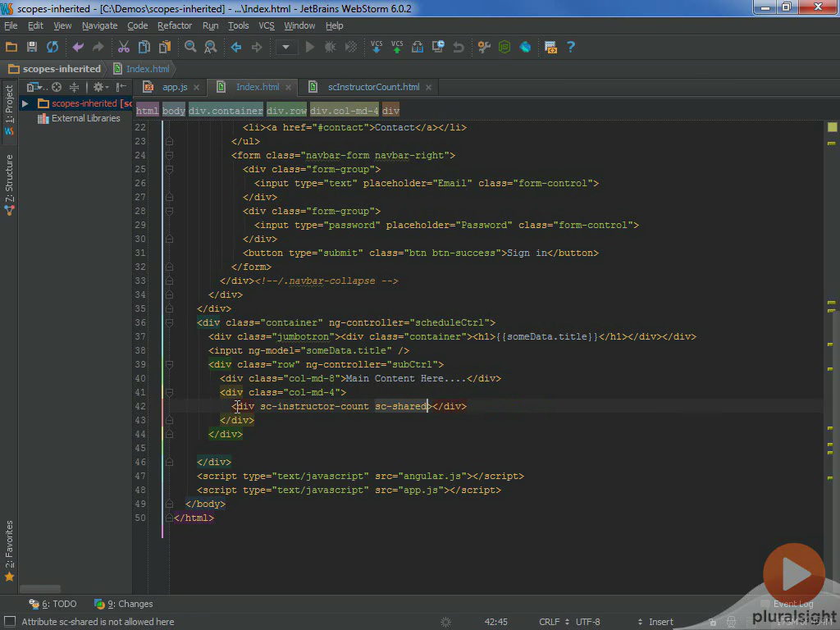The height and width of the screenshot is (630, 840).
Task: Open the VCS menu
Action: tap(267, 25)
